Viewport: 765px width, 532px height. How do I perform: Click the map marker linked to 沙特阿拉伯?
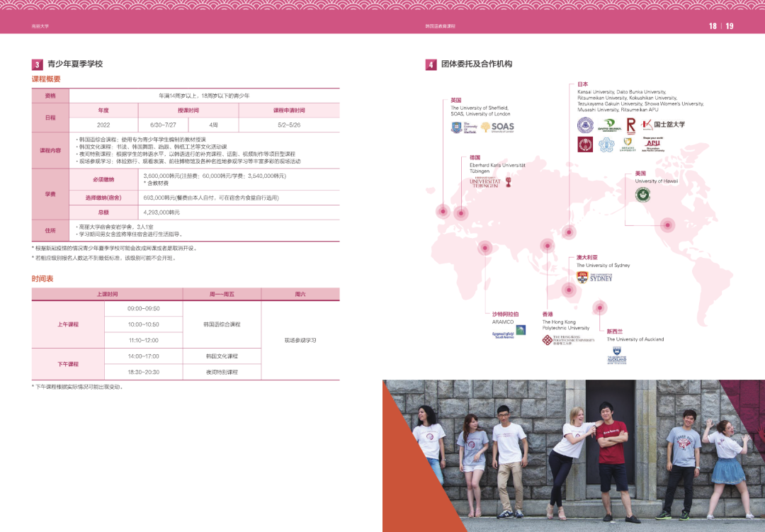click(485, 248)
